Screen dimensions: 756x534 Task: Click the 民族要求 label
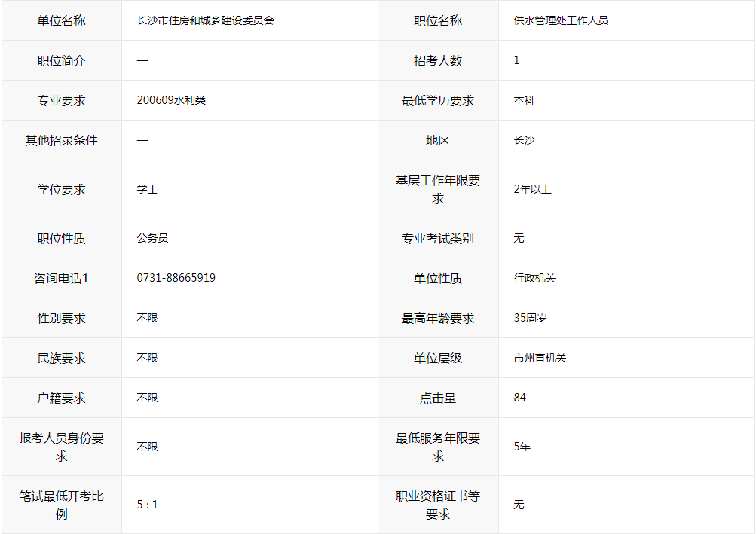click(62, 359)
